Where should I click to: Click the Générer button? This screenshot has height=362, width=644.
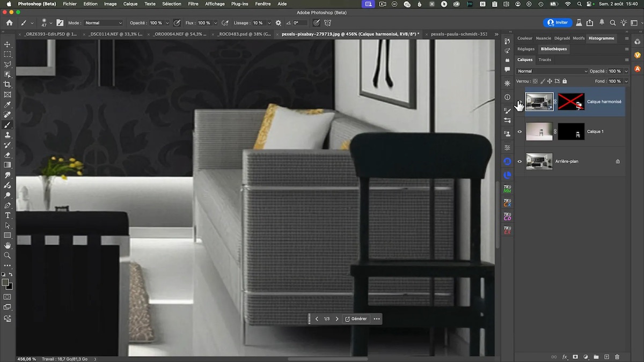(x=356, y=319)
